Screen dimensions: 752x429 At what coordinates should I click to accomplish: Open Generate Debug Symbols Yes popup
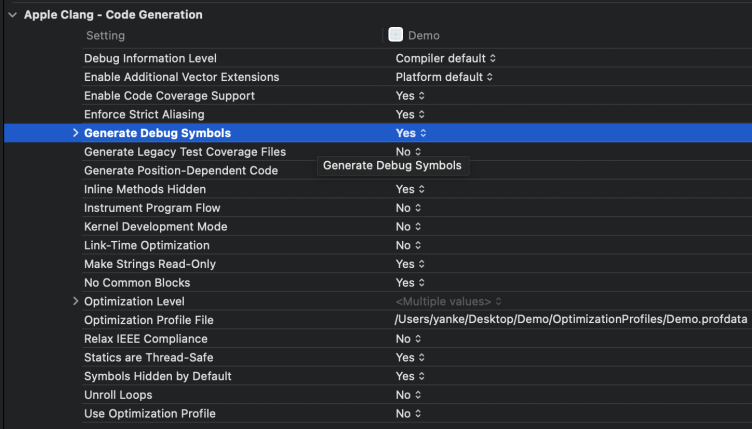pyautogui.click(x=410, y=133)
